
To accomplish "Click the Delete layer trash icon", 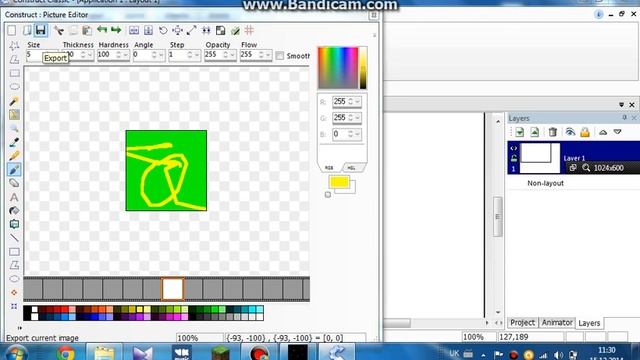I will (553, 132).
